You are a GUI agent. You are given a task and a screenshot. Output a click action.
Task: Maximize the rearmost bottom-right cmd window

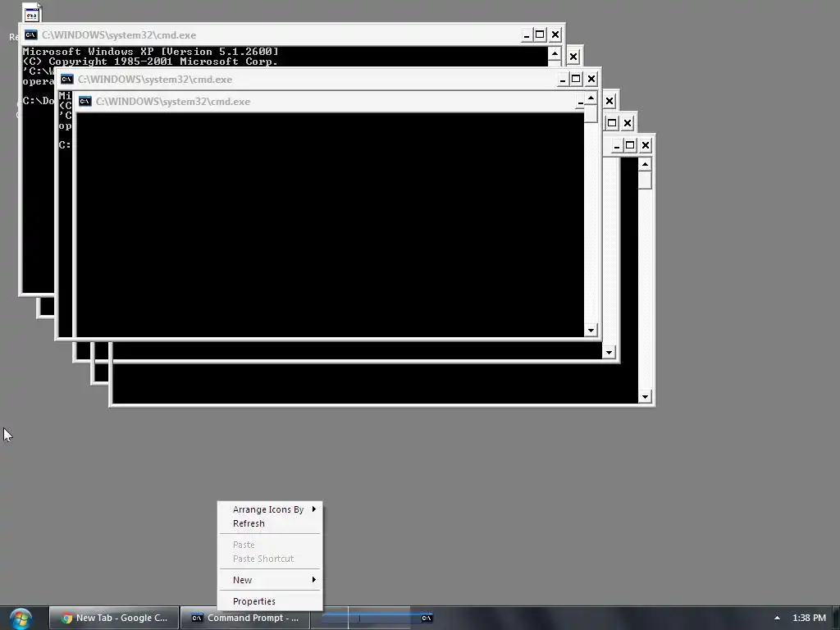tap(630, 145)
